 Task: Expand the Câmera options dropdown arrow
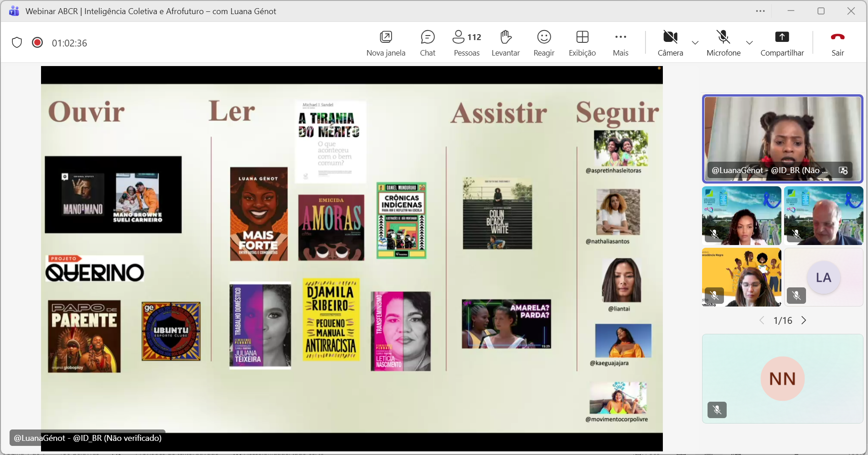pyautogui.click(x=695, y=43)
